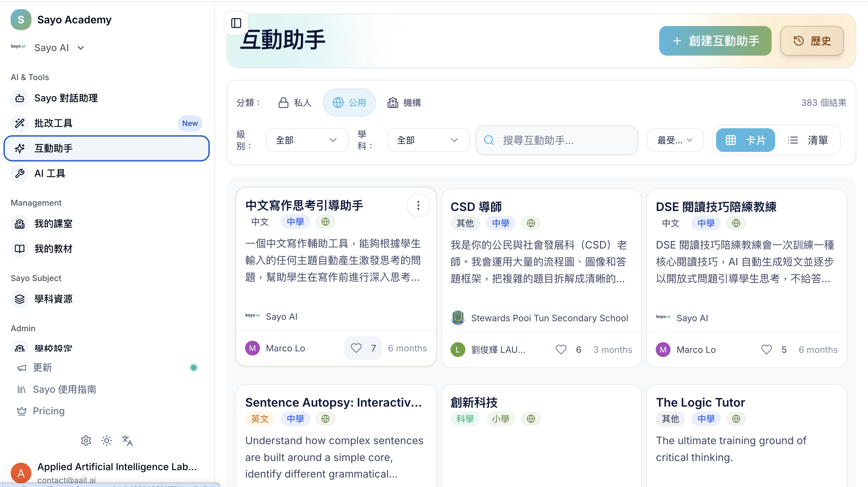Click the Sayo Academy logo avatar

pos(21,20)
